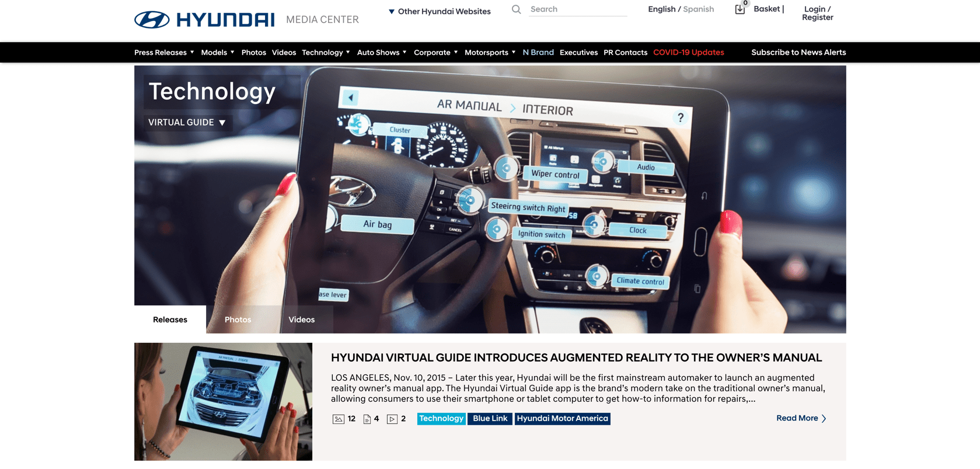Screen dimensions: 980x469
Task: Open the Executives page
Action: pos(578,53)
